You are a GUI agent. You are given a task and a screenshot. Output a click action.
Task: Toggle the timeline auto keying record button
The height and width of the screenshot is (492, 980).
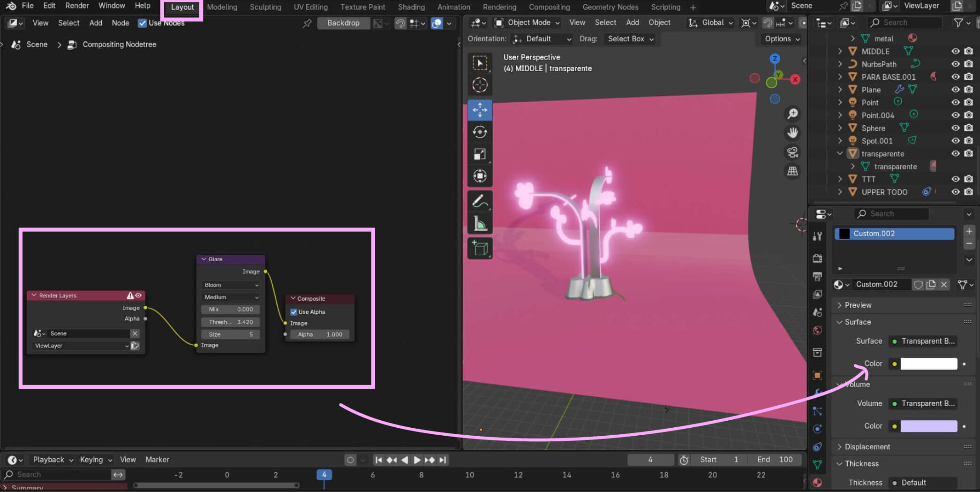click(x=350, y=460)
